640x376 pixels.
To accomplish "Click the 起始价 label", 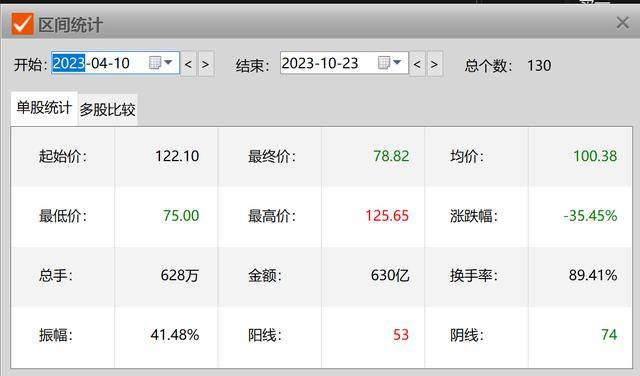I will click(x=62, y=156).
